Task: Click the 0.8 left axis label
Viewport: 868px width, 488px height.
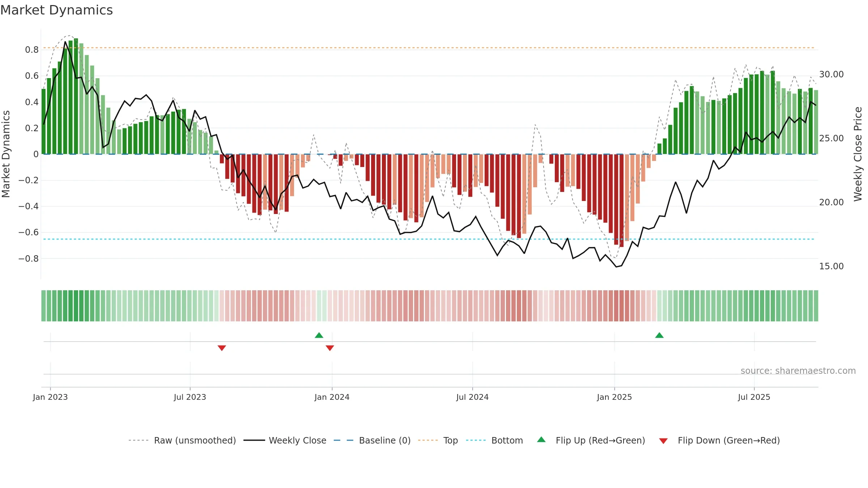Action: point(32,50)
